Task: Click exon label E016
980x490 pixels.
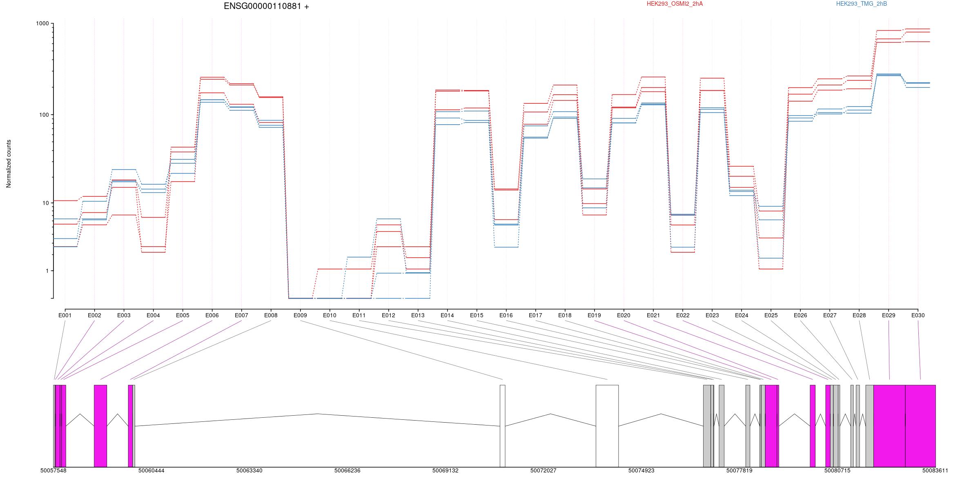Action: tap(506, 315)
